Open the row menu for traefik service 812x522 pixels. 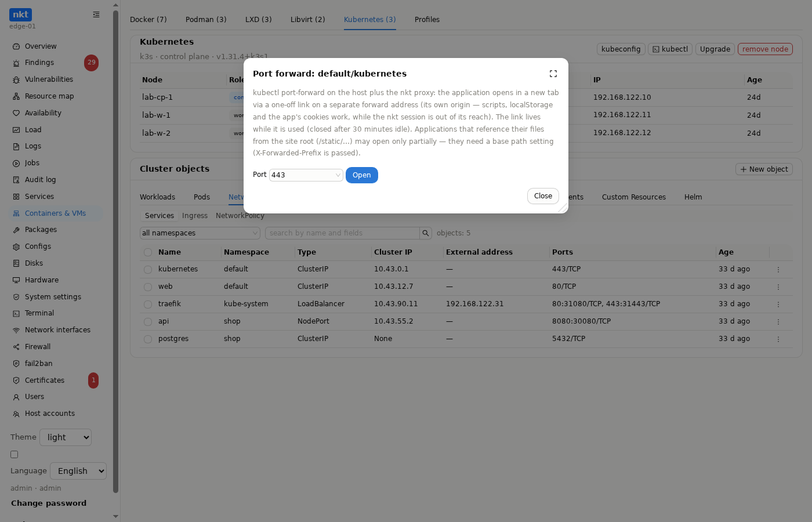pos(778,304)
